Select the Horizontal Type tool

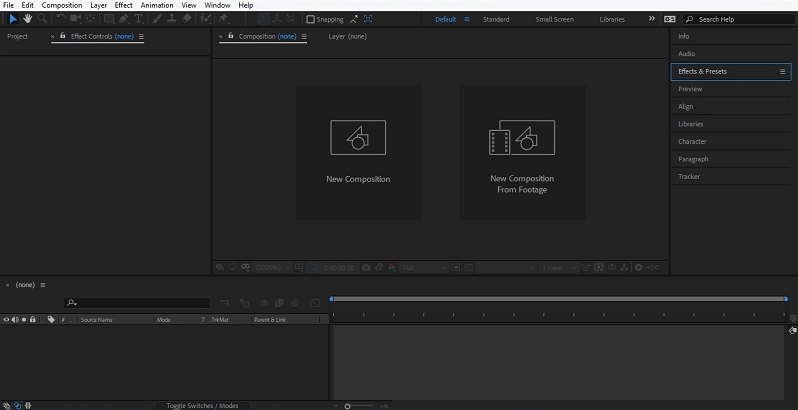138,18
